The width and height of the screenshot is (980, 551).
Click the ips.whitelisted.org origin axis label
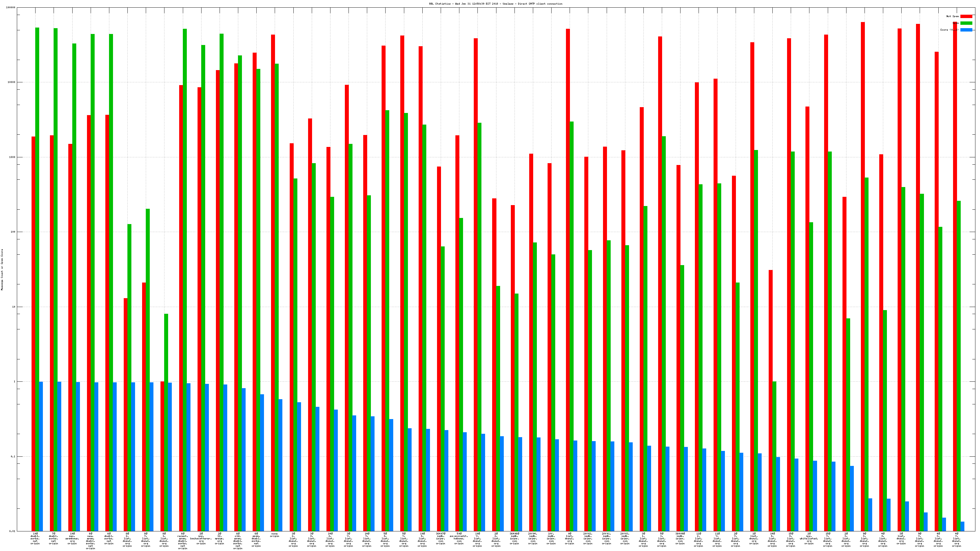click(x=809, y=538)
